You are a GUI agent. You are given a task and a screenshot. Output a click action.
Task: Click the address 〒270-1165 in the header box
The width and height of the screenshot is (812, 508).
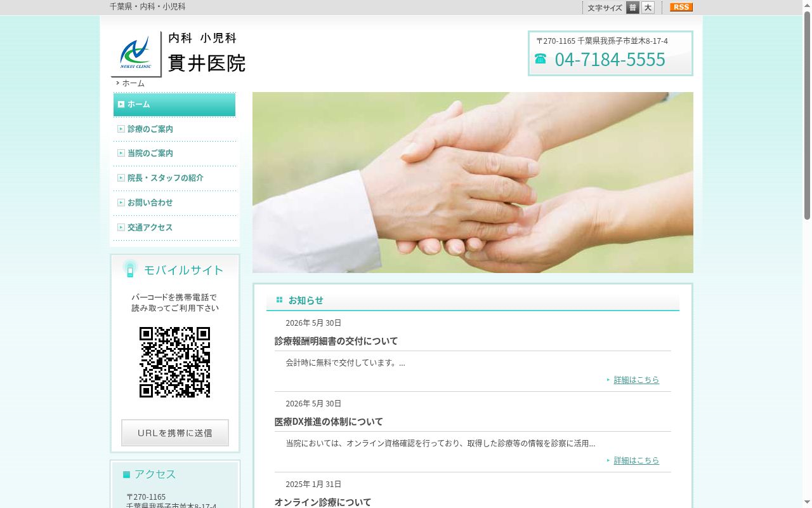pos(602,41)
